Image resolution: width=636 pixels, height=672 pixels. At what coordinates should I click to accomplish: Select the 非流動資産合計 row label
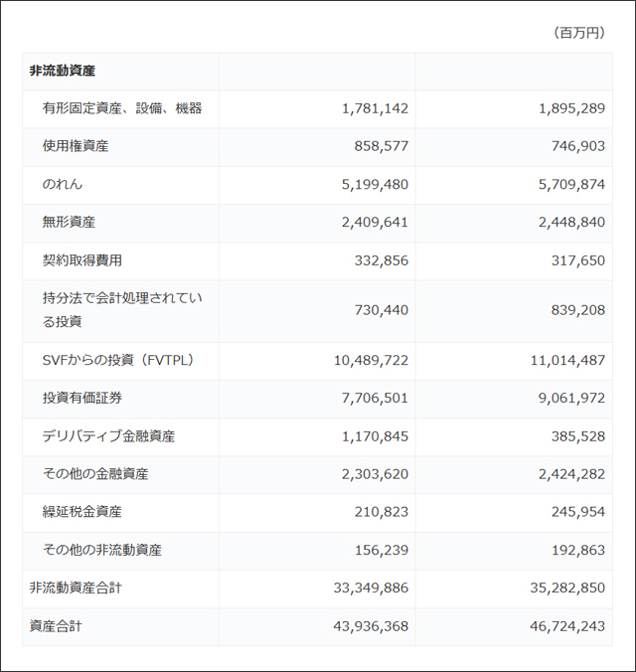point(77,588)
